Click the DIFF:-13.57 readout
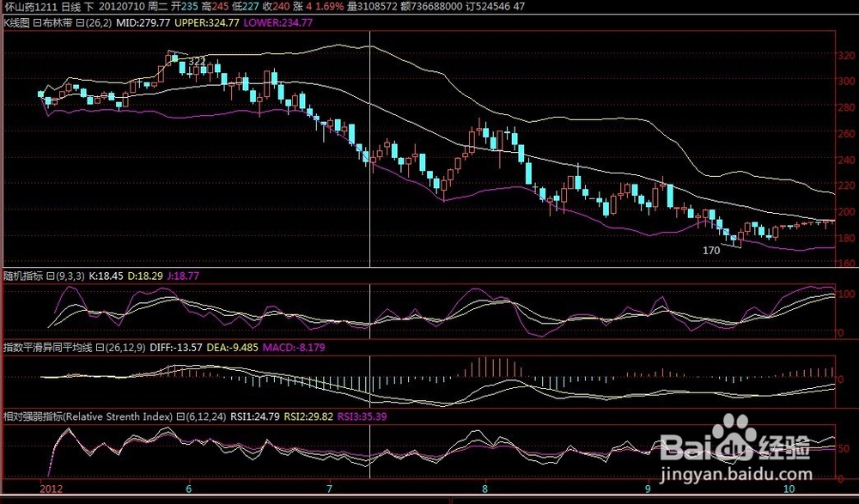The width and height of the screenshot is (859, 504). coord(176,348)
